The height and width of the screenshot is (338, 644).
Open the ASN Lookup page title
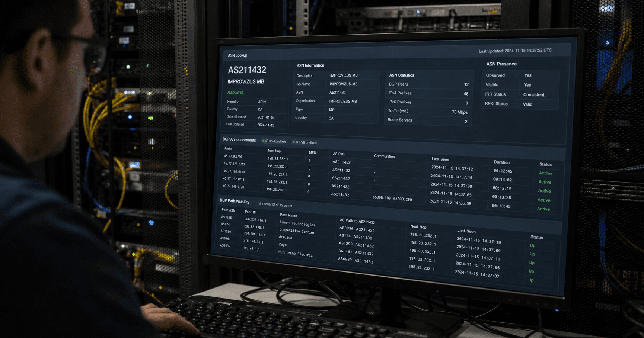237,55
